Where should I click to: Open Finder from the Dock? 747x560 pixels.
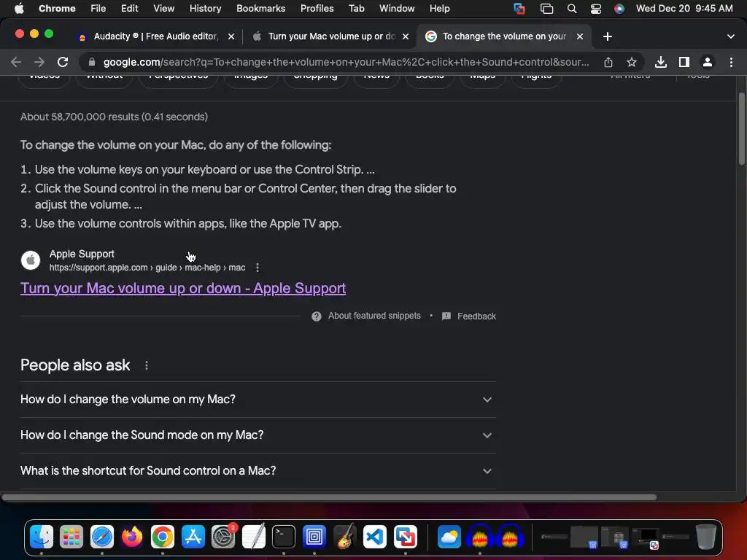click(x=42, y=537)
